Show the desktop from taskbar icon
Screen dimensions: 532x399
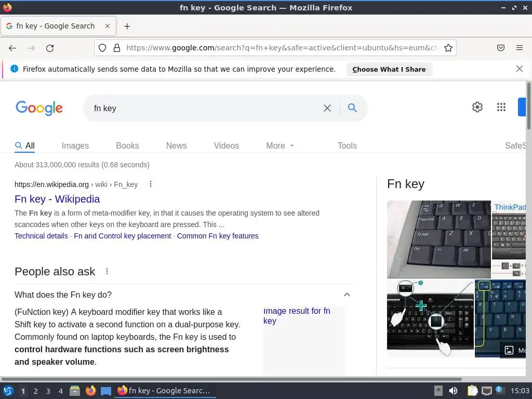click(x=106, y=391)
